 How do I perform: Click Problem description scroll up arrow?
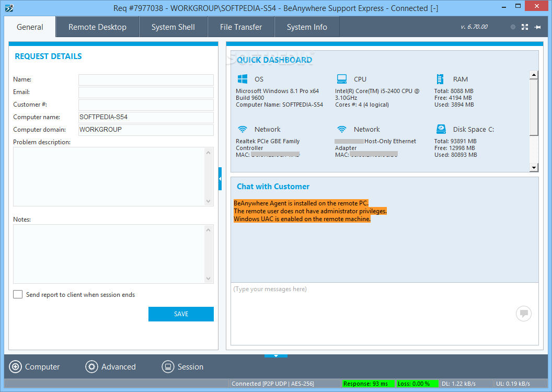coord(208,153)
